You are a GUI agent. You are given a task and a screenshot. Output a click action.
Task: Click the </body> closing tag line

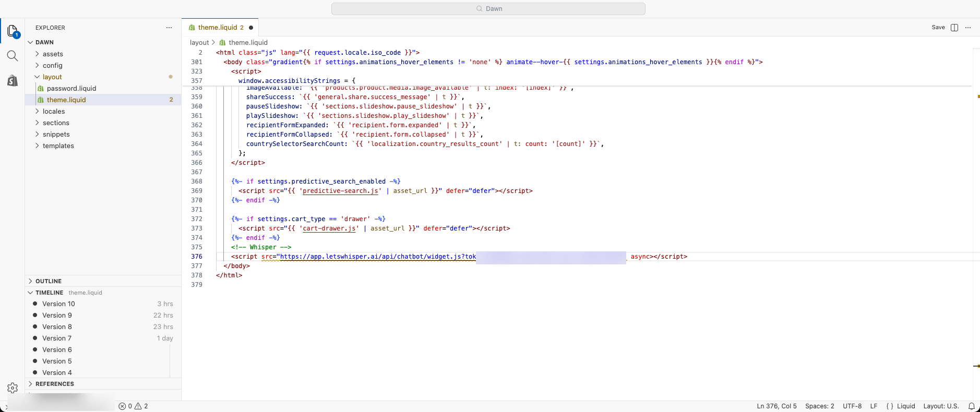coord(237,266)
